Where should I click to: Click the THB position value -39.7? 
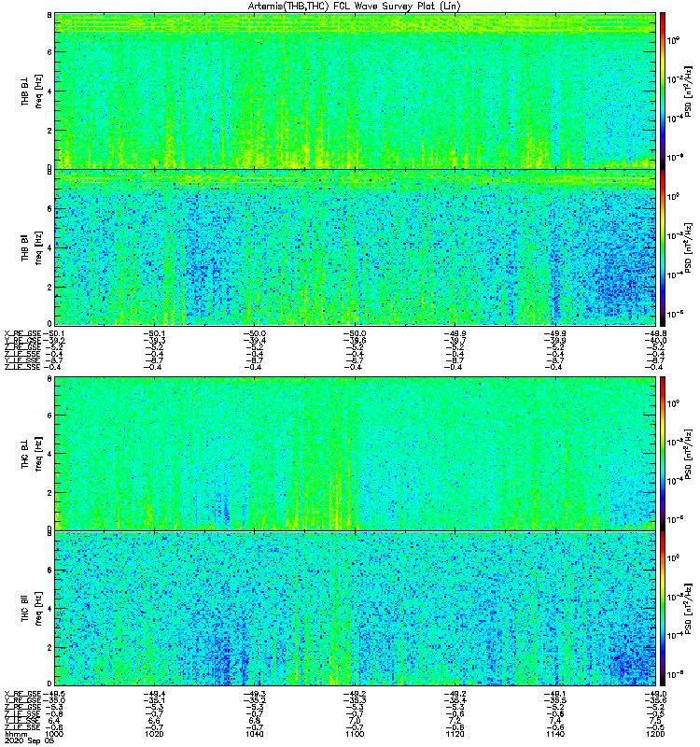click(455, 340)
